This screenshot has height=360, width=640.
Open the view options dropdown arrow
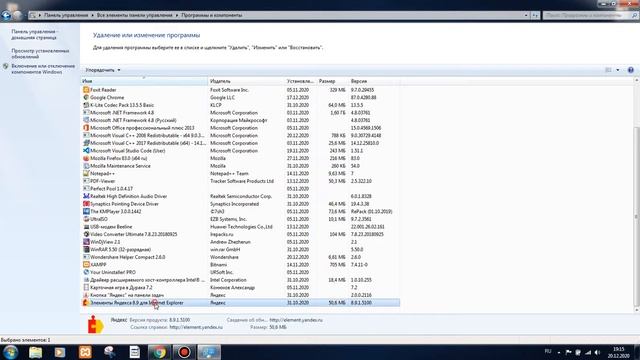[x=618, y=70]
